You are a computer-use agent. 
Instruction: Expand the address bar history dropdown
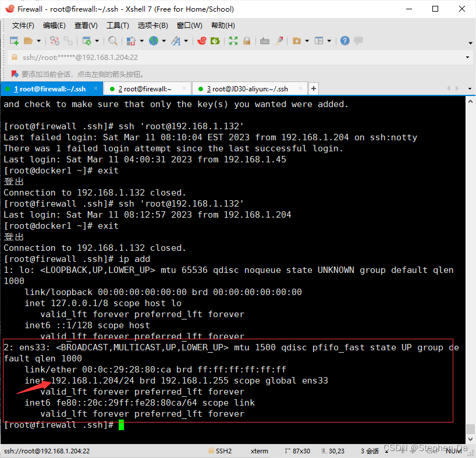coord(467,58)
